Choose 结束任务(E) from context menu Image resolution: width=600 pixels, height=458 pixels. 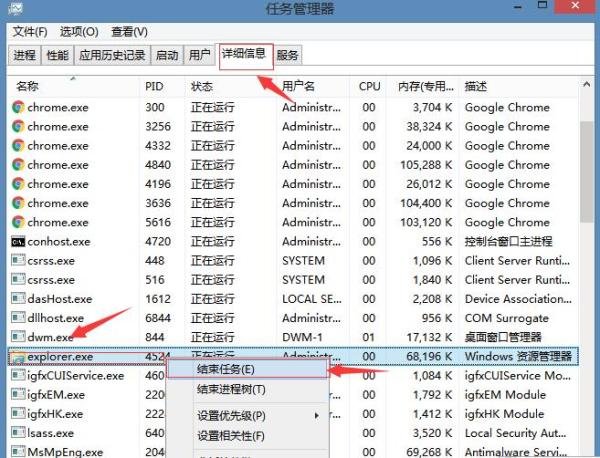point(248,369)
